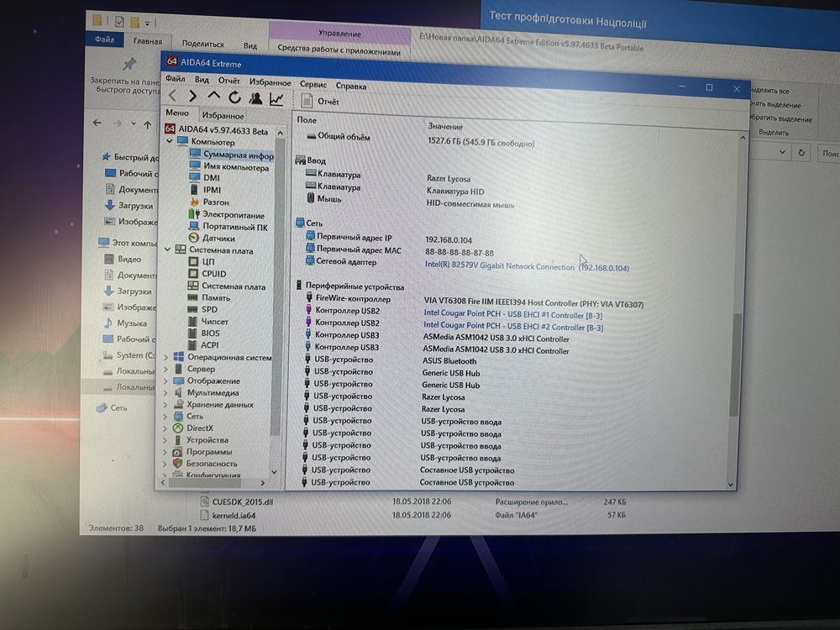This screenshot has width=840, height=630.
Task: Open the Intel Cougar Point USB EHCI #1 link
Action: [x=513, y=314]
